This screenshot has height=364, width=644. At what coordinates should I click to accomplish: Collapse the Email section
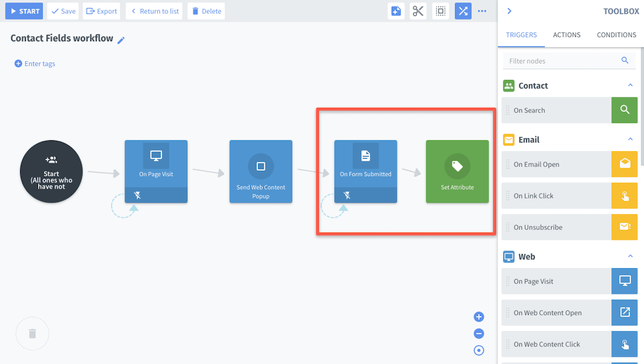point(630,140)
